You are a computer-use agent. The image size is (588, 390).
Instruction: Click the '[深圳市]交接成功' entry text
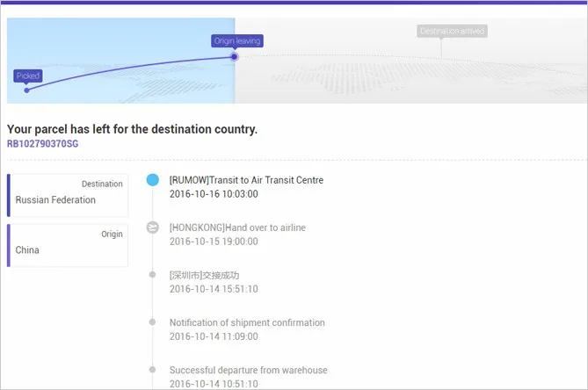click(205, 275)
